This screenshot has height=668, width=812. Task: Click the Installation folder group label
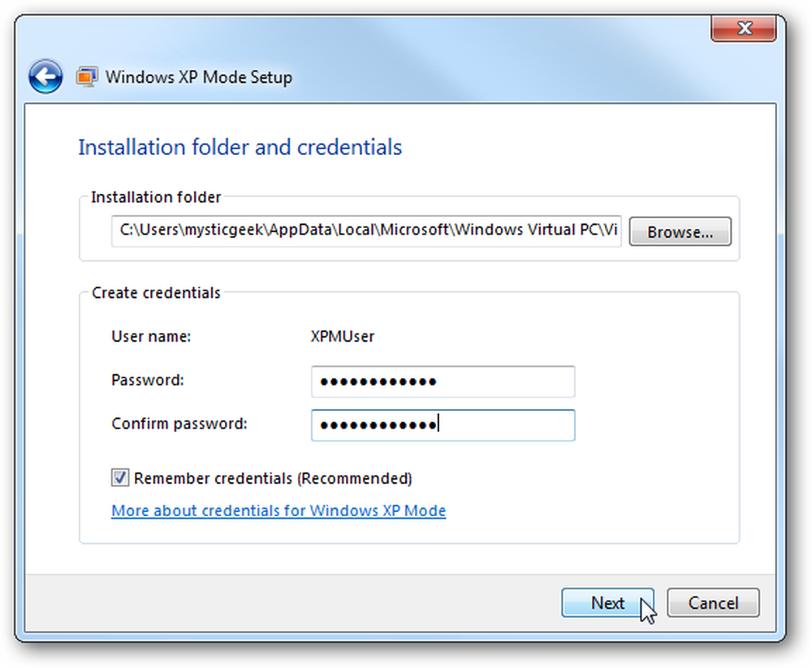click(156, 197)
